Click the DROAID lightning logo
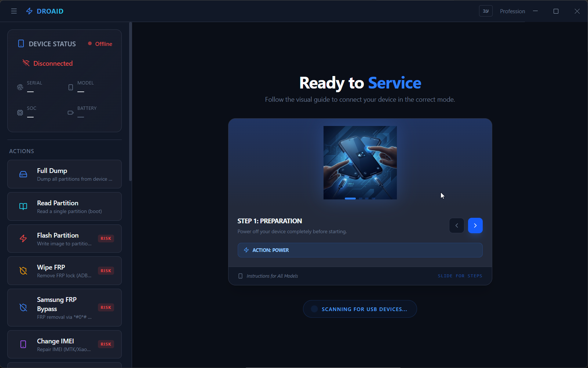 pyautogui.click(x=29, y=11)
